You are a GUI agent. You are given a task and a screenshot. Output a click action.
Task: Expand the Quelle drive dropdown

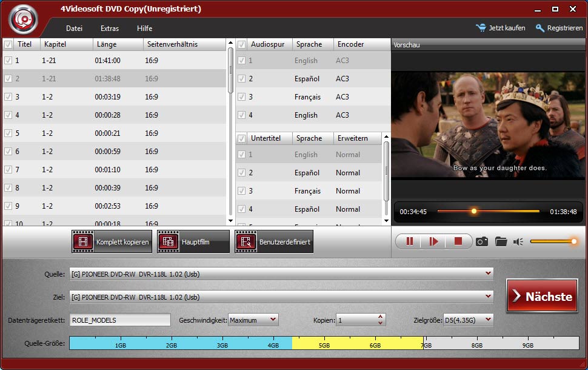(488, 274)
